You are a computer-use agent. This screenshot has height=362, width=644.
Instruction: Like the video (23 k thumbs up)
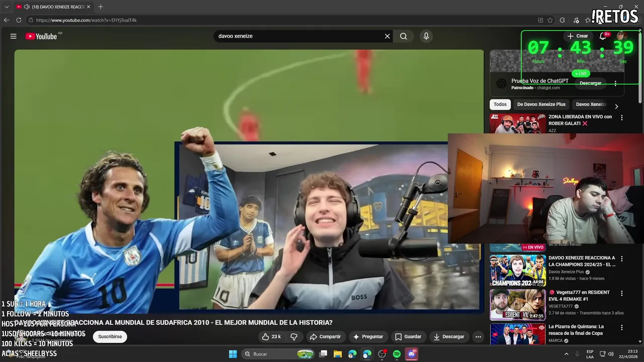tap(271, 337)
